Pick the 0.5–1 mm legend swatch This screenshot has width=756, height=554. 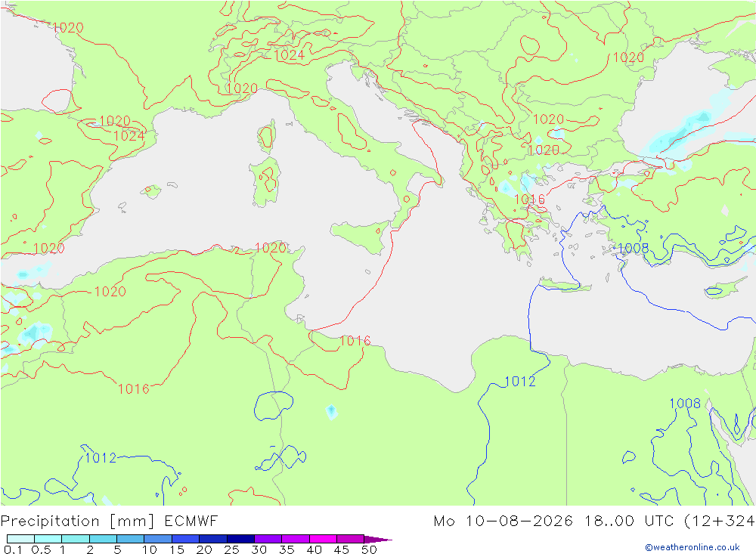48,539
